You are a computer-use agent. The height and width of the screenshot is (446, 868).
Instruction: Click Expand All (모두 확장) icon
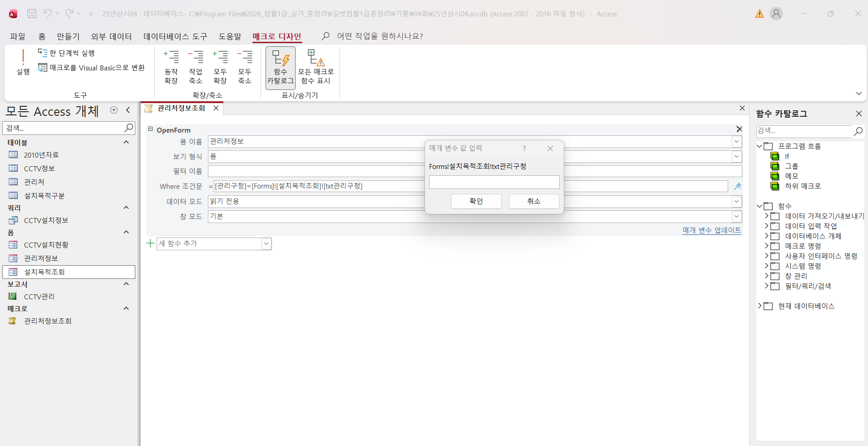tap(220, 67)
